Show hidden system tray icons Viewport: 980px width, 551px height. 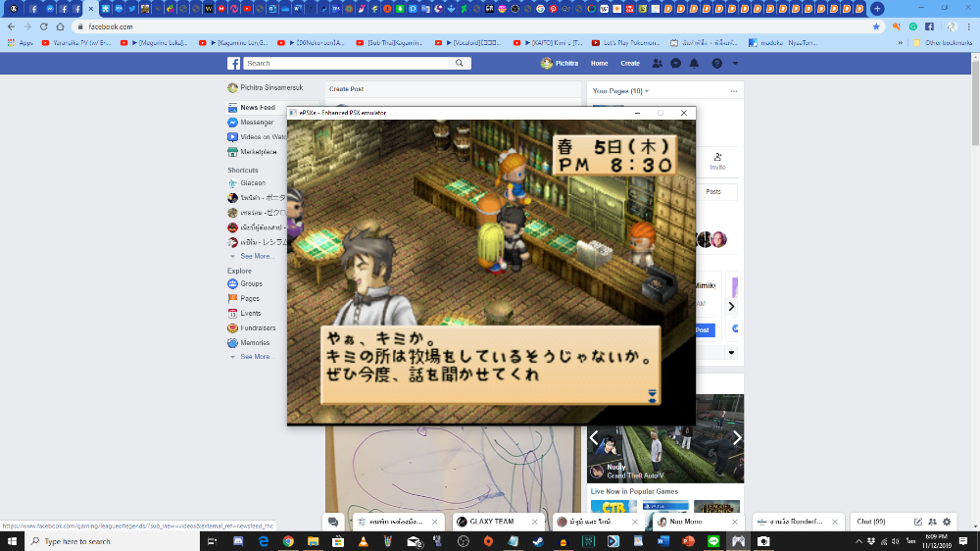coord(858,541)
